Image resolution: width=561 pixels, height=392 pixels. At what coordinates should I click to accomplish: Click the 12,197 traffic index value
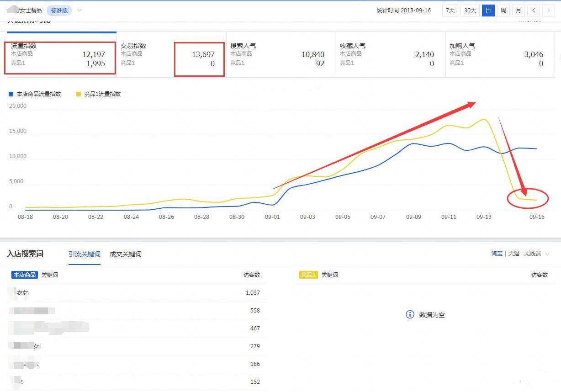(x=94, y=54)
